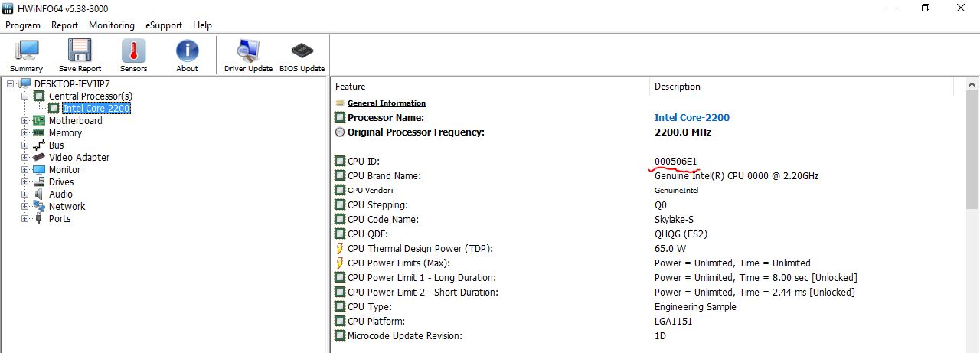Open the Program menu
This screenshot has width=980, height=353.
(23, 25)
